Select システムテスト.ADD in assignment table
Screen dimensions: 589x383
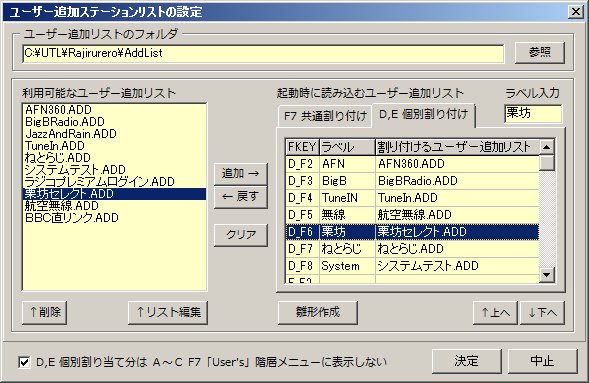click(457, 266)
